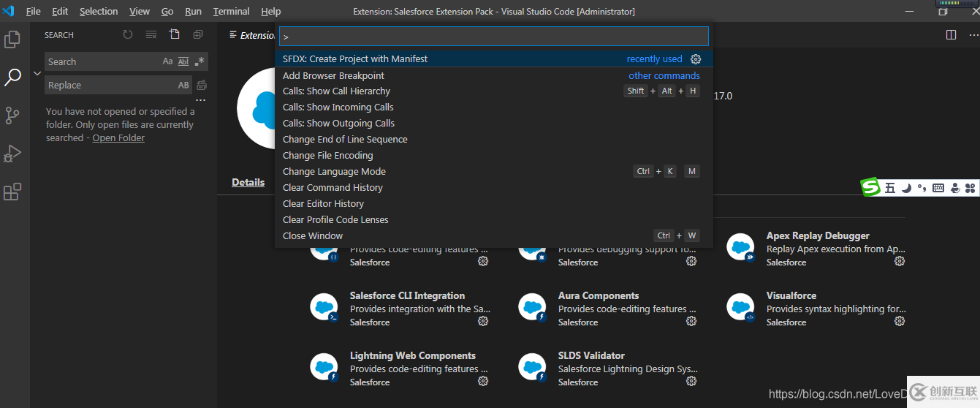980x408 pixels.
Task: Manage gear for SLDS Validator
Action: pyautogui.click(x=691, y=381)
